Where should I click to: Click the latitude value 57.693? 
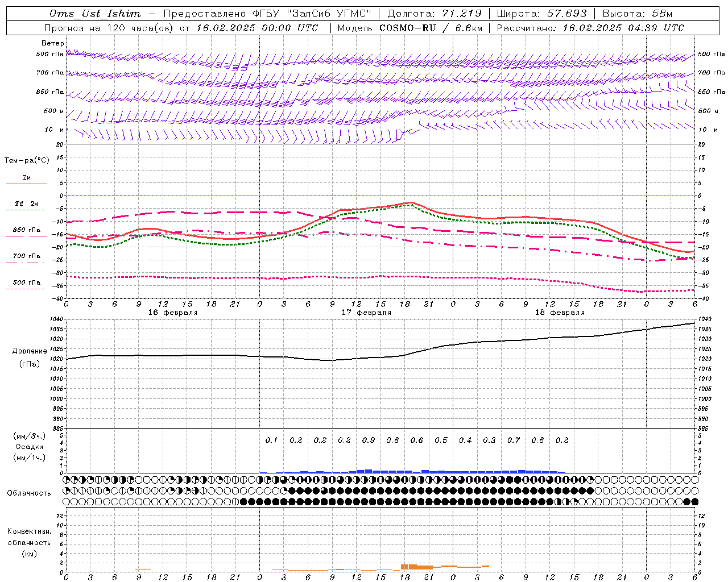pyautogui.click(x=567, y=13)
